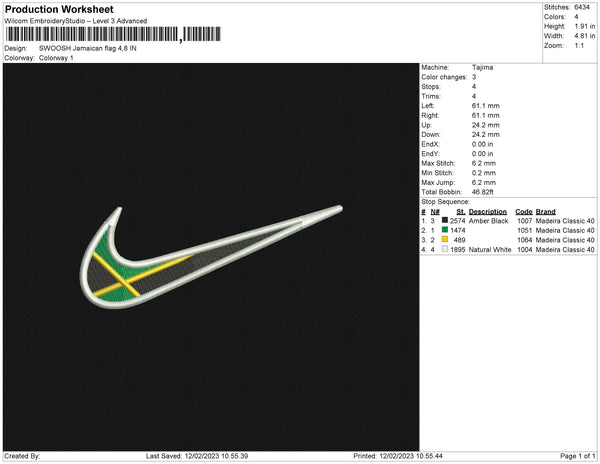Click the Stitches value 6434
This screenshot has width=600, height=464.
tap(582, 7)
